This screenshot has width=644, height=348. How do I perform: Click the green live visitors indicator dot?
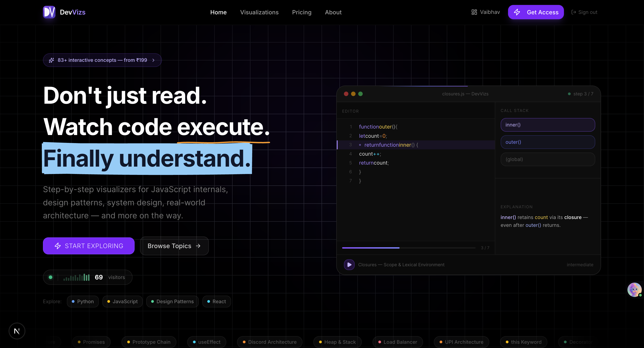pos(51,277)
